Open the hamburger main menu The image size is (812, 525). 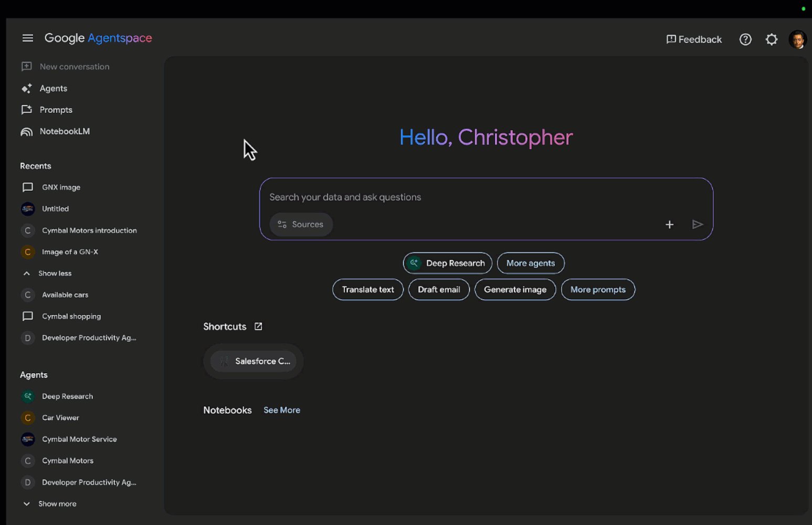click(28, 38)
